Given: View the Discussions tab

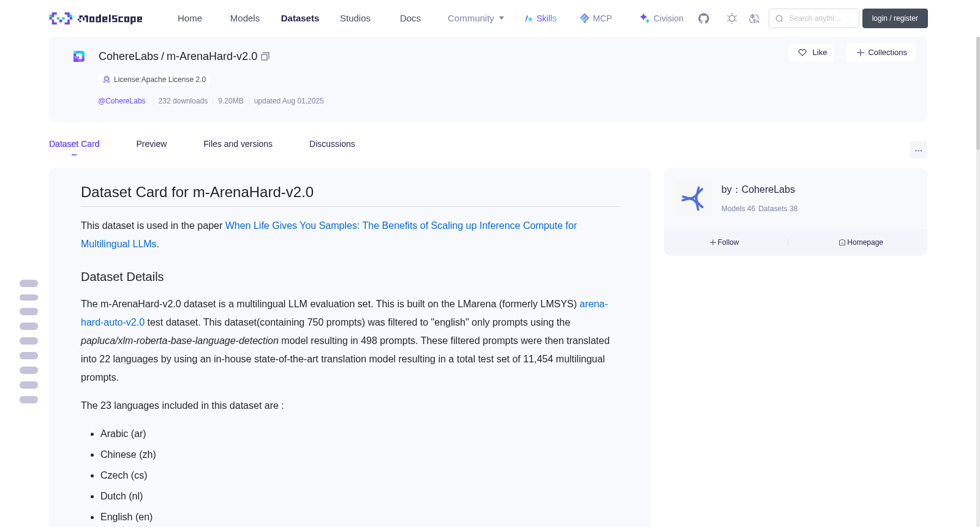Looking at the screenshot, I should tap(332, 144).
